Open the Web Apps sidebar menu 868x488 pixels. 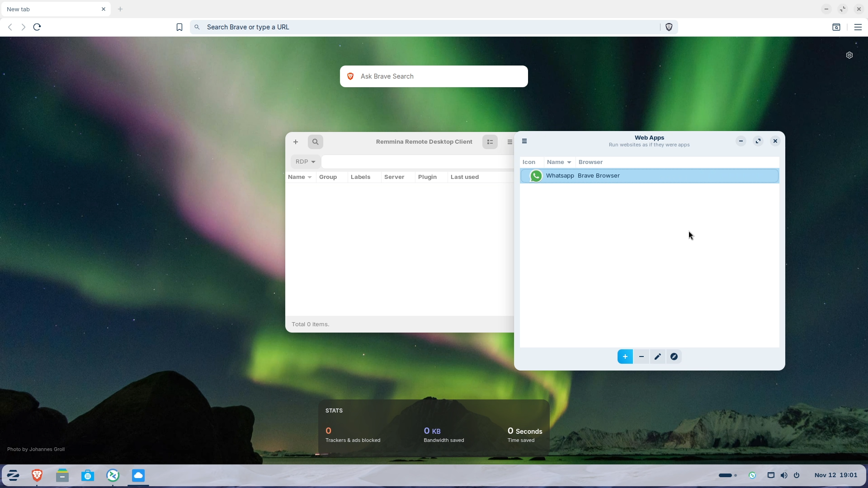pyautogui.click(x=524, y=141)
